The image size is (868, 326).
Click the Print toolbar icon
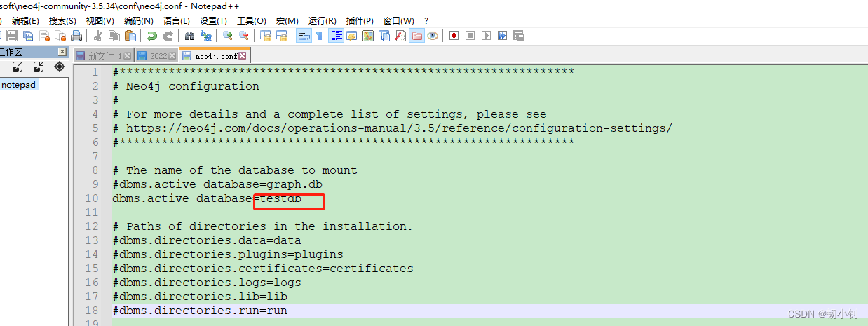(x=76, y=35)
